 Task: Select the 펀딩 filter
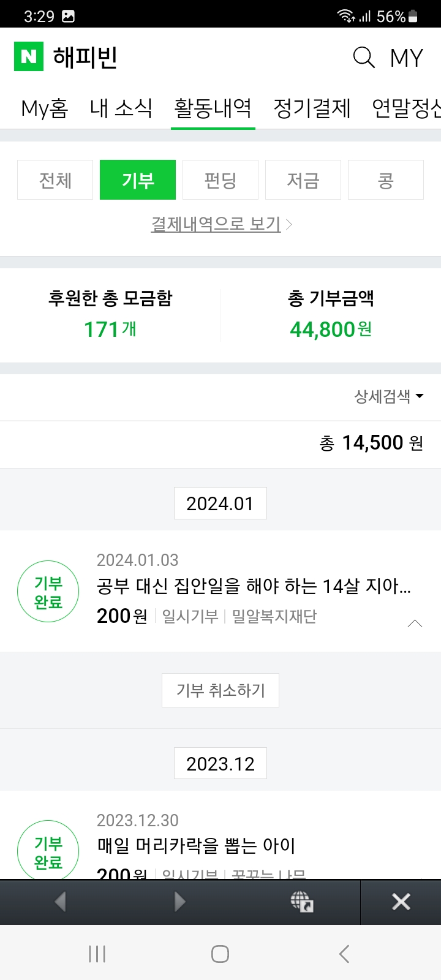221,180
